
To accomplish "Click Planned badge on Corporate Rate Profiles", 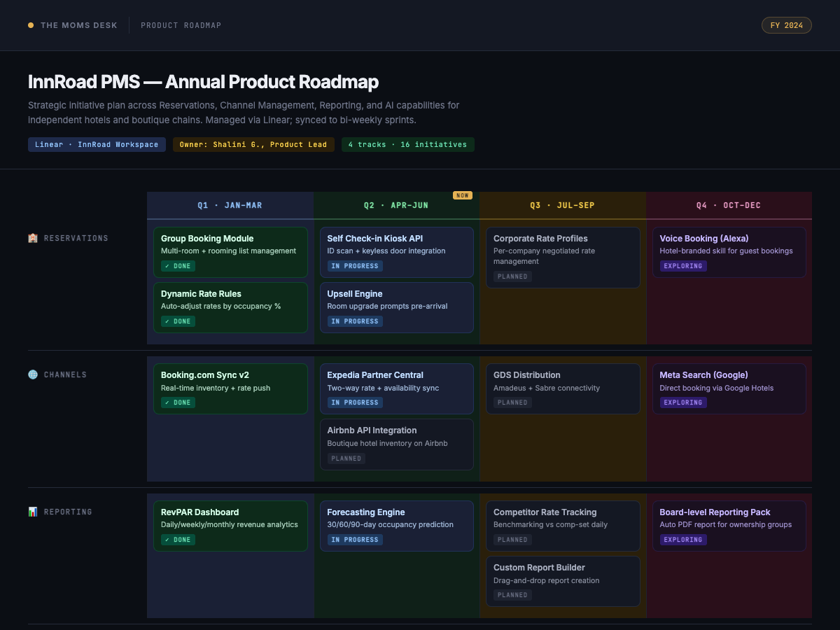I will pos(512,276).
